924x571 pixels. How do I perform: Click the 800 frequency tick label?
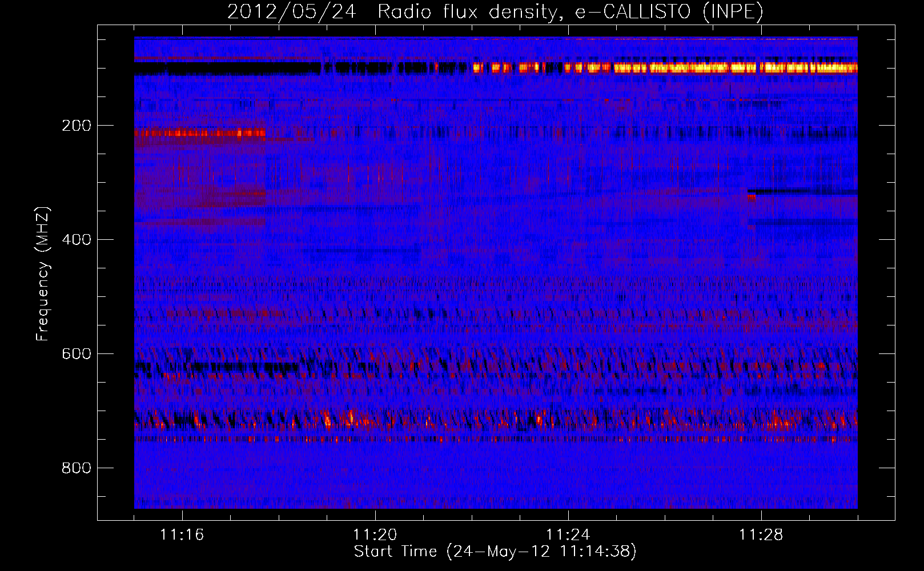(77, 468)
